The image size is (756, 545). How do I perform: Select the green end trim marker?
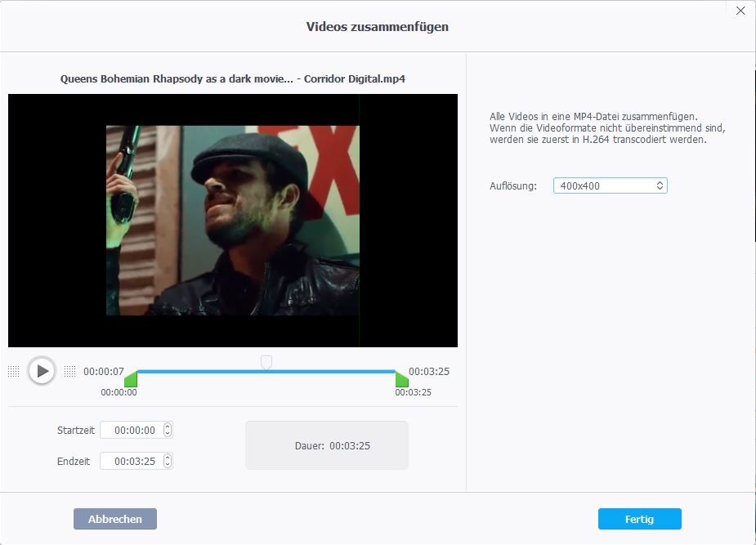click(x=401, y=379)
